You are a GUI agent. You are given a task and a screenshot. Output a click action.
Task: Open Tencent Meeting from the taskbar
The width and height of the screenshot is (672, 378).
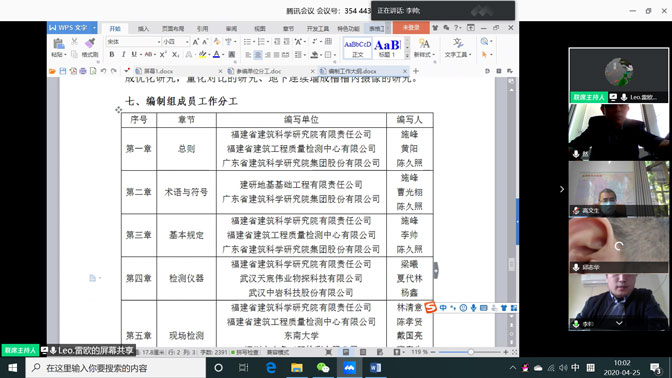click(349, 368)
